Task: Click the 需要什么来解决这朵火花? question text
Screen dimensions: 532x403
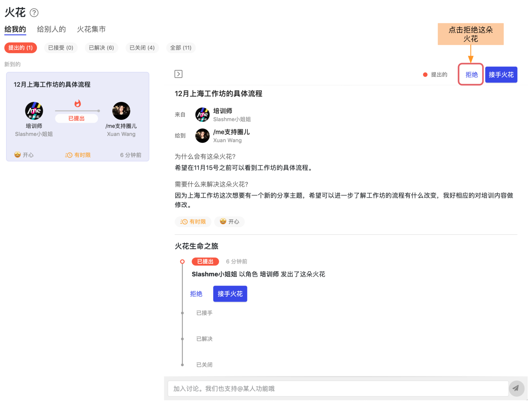Action: 211,184
